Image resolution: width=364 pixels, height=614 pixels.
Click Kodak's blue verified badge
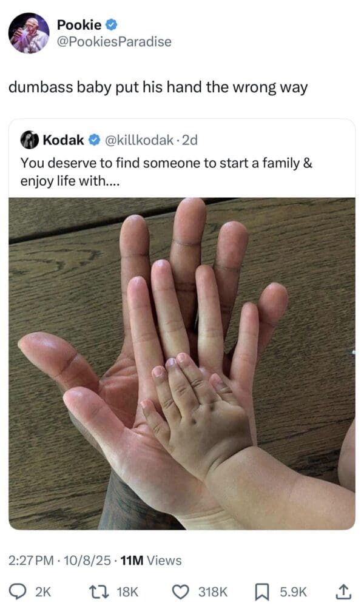94,140
